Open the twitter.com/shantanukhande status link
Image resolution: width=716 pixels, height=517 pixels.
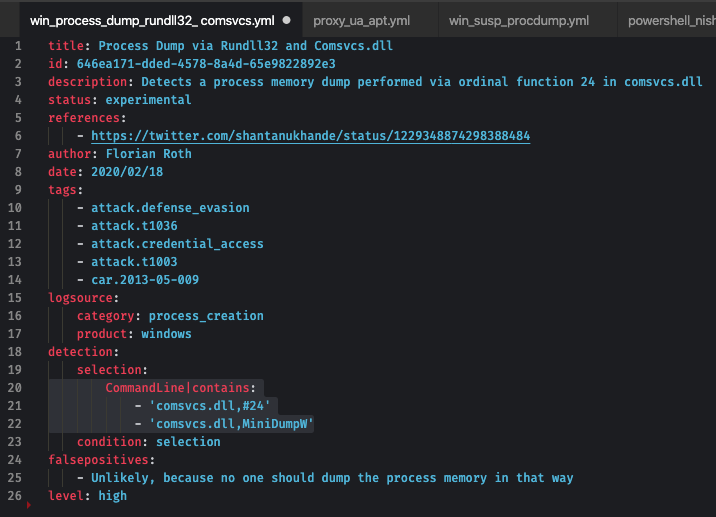311,136
